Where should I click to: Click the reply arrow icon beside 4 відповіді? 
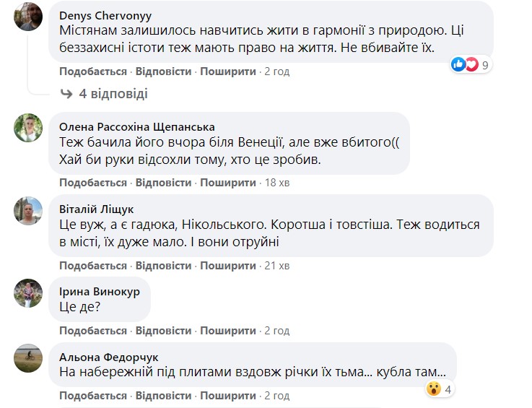[x=66, y=93]
